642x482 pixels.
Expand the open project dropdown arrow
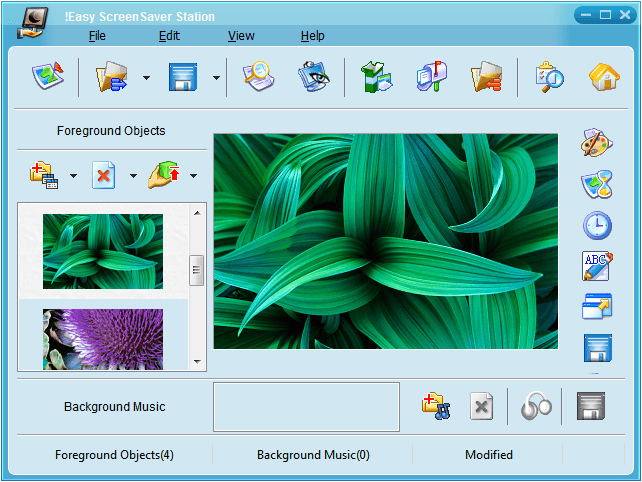click(146, 77)
